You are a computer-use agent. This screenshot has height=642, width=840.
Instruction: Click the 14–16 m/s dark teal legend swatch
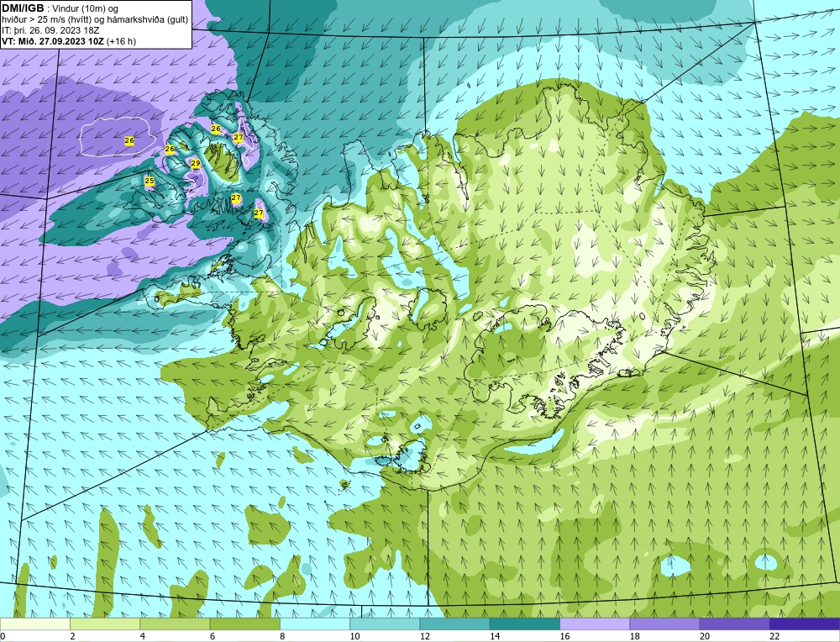[524, 624]
